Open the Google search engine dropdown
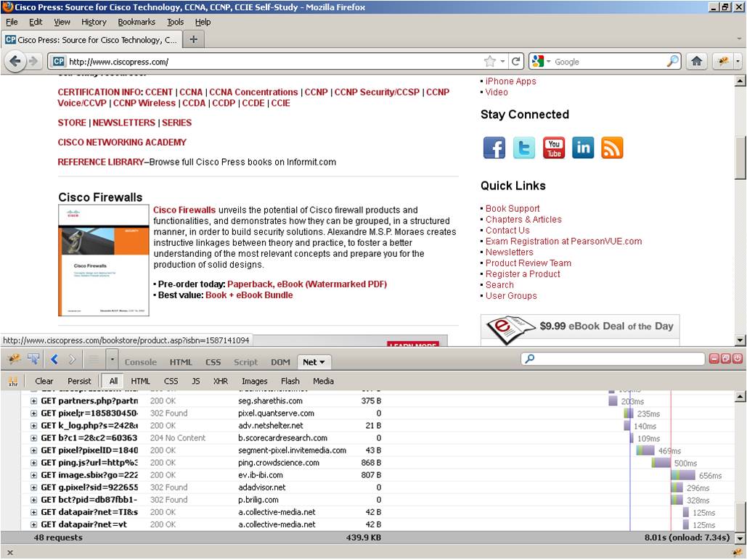This screenshot has width=747, height=560. [x=549, y=62]
